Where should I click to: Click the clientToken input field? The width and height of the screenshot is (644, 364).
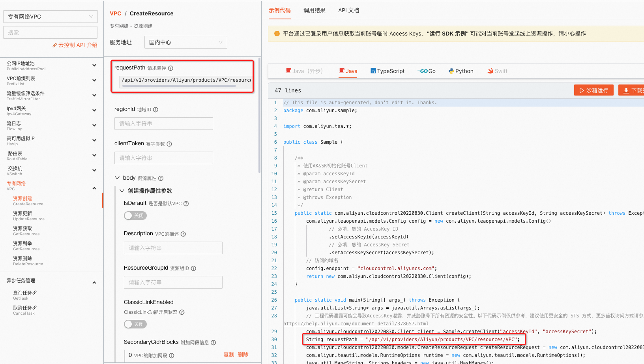(x=164, y=158)
